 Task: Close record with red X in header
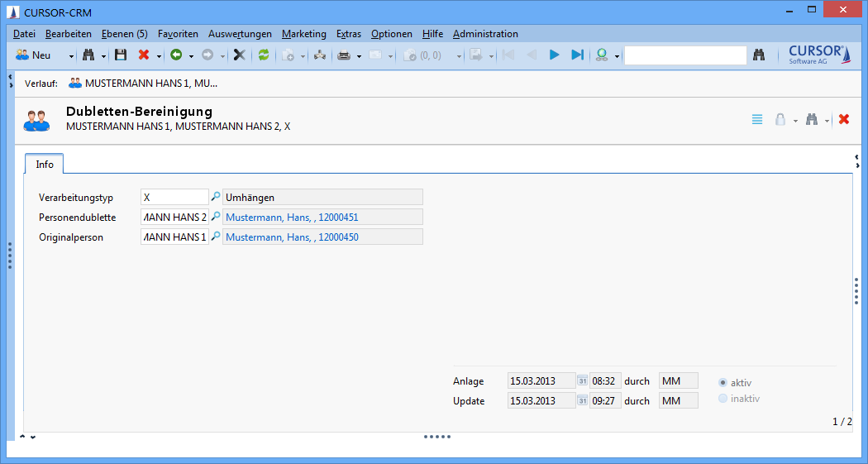pos(844,119)
